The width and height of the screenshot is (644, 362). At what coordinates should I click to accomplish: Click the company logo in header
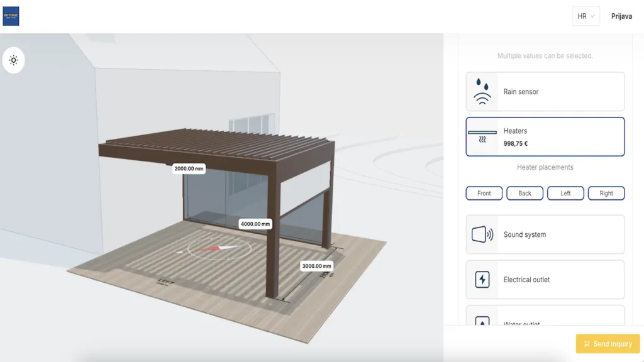coord(11,16)
